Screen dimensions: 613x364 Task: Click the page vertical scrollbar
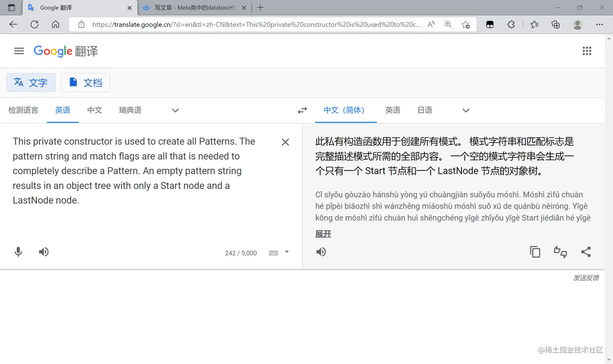[x=609, y=199]
